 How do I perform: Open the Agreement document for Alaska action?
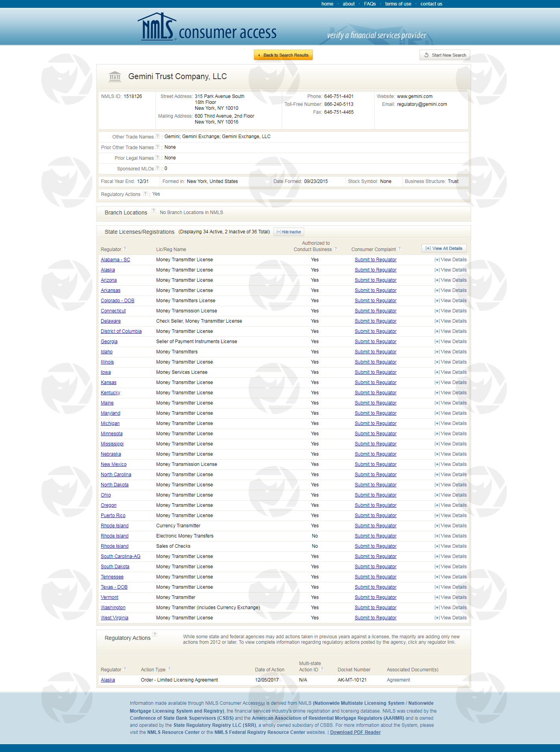click(x=398, y=680)
